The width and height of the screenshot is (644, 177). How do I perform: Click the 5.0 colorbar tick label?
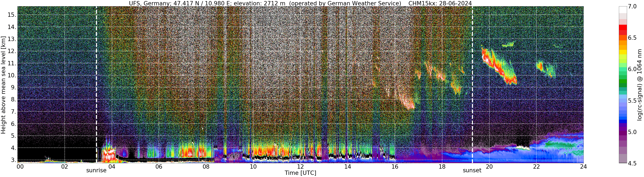point(632,132)
